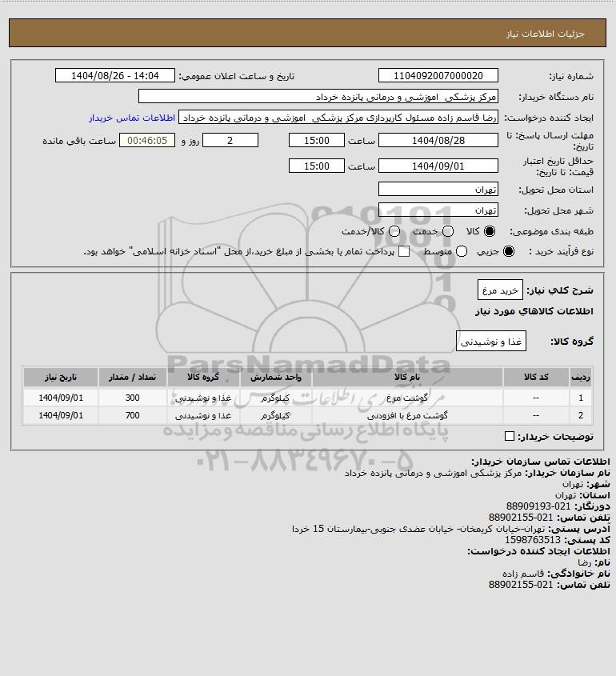Click the response deadline date 1404/08/28
Image resolution: width=616 pixels, height=676 pixels.
pos(438,141)
